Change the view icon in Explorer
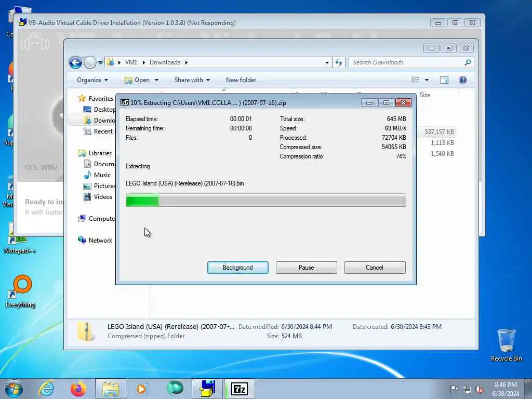This screenshot has width=532, height=399. pyautogui.click(x=416, y=80)
